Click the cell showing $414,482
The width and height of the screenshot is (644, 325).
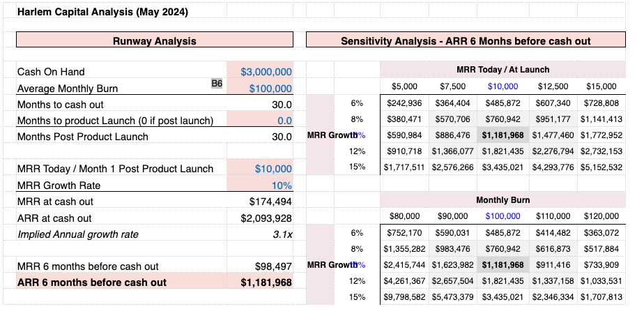553,233
